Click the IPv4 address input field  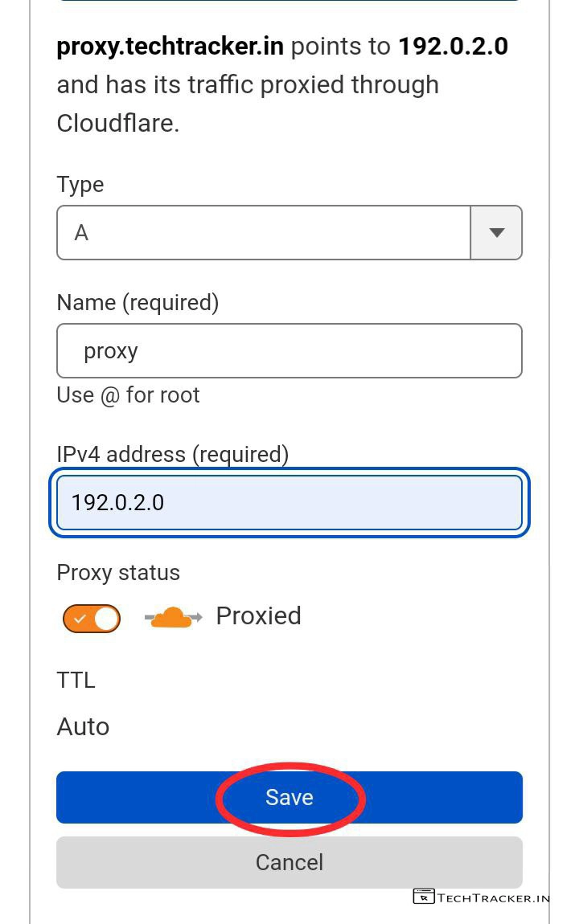289,503
